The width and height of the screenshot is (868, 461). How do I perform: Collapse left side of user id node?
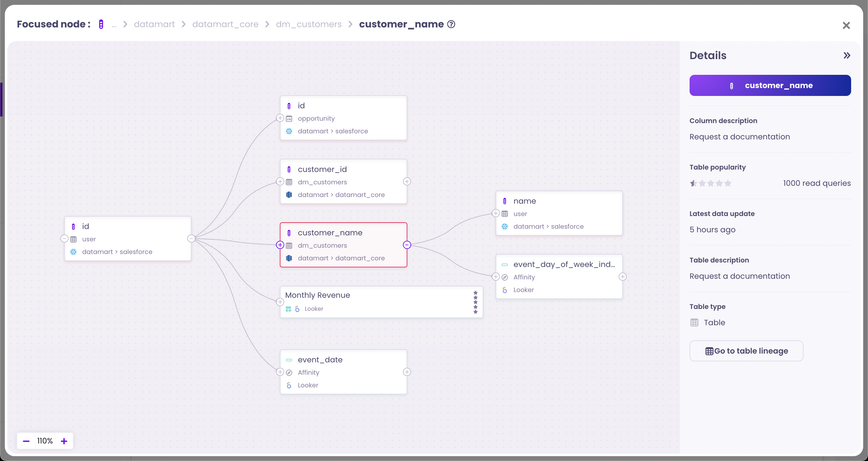64,239
